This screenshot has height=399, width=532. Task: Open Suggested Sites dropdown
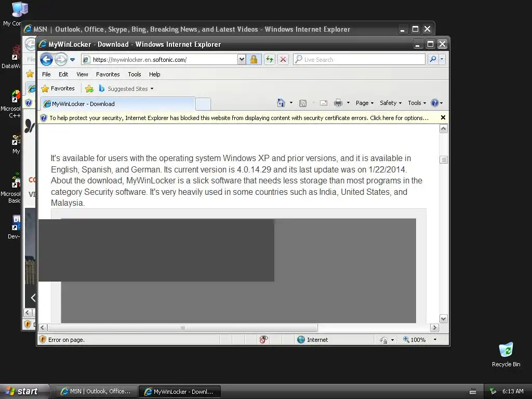point(126,89)
